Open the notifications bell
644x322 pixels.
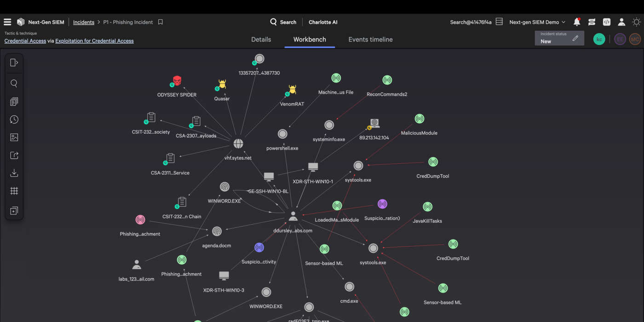(576, 22)
